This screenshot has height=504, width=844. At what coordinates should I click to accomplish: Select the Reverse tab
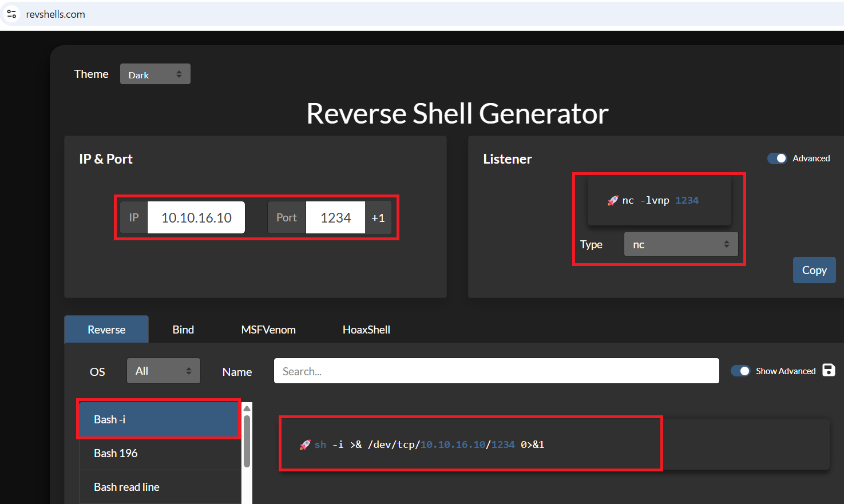point(106,330)
